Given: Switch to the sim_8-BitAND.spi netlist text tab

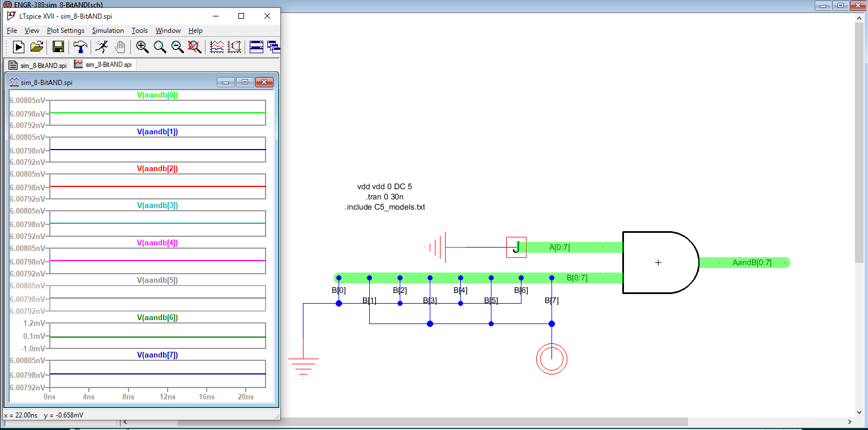Looking at the screenshot, I should [x=37, y=65].
